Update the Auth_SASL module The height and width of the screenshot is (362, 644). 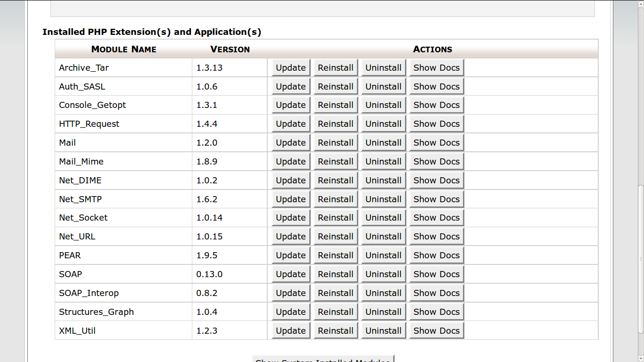(x=291, y=86)
